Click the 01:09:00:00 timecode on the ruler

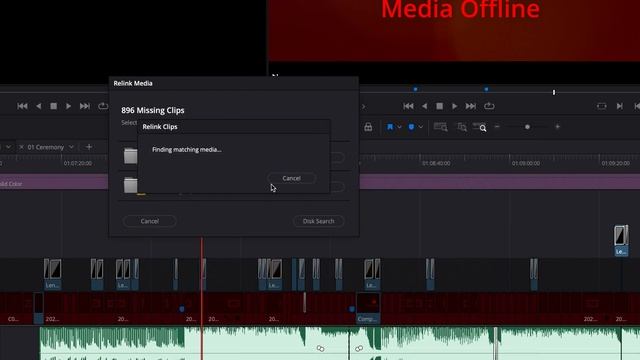526,163
